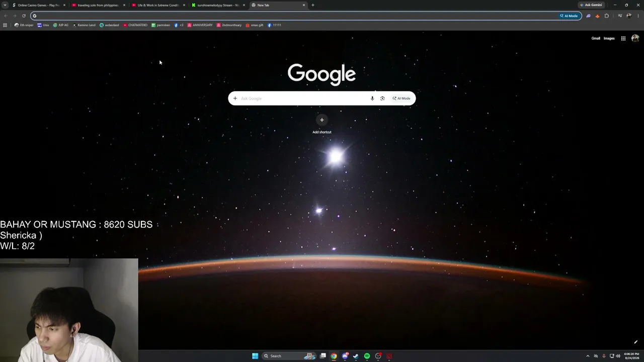Click the Add shortcut button
The height and width of the screenshot is (362, 644).
pyautogui.click(x=322, y=124)
